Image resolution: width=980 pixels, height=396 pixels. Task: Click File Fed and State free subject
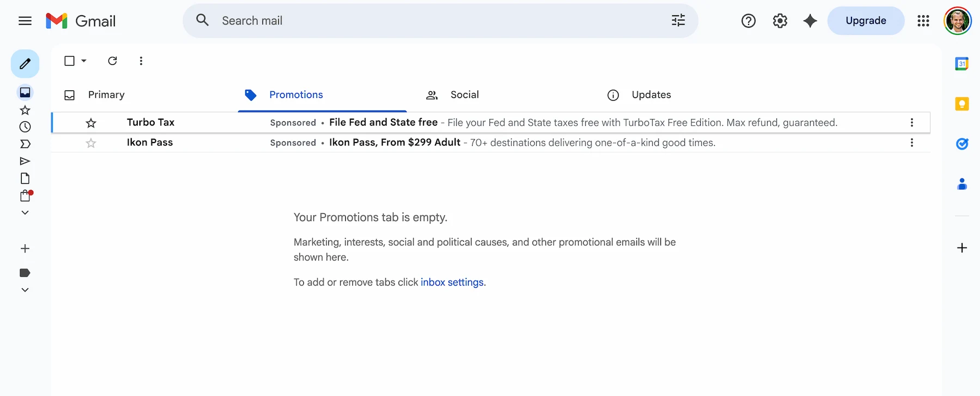point(383,122)
